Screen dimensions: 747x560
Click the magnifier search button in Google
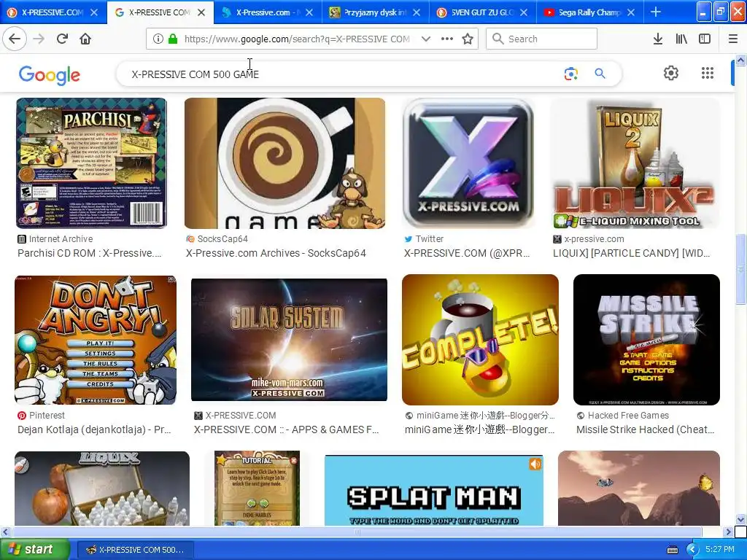point(600,74)
